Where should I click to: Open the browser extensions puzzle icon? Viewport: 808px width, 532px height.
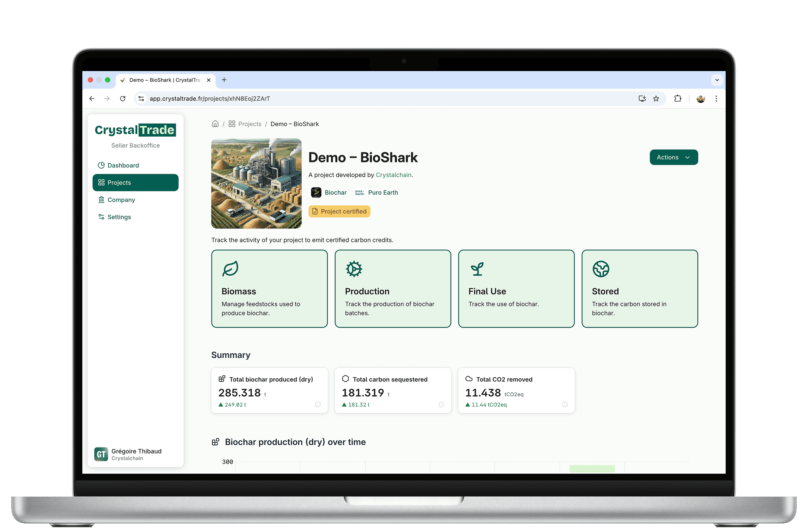tap(678, 99)
